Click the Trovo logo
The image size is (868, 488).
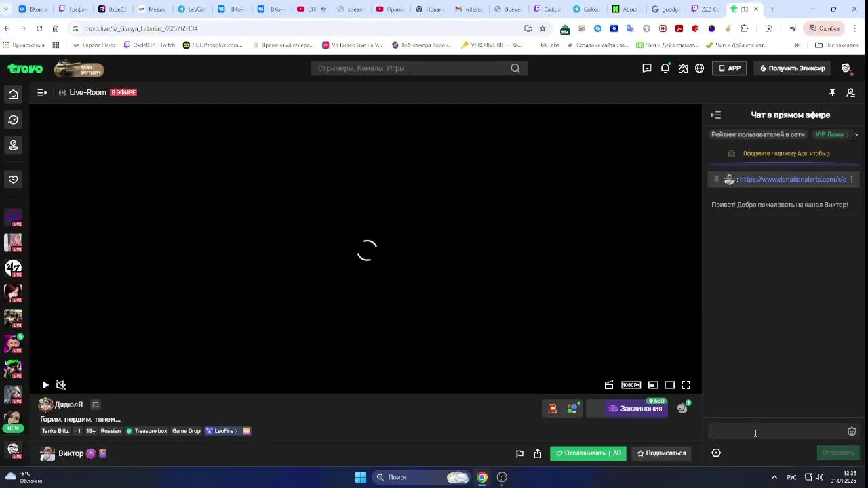coord(25,68)
